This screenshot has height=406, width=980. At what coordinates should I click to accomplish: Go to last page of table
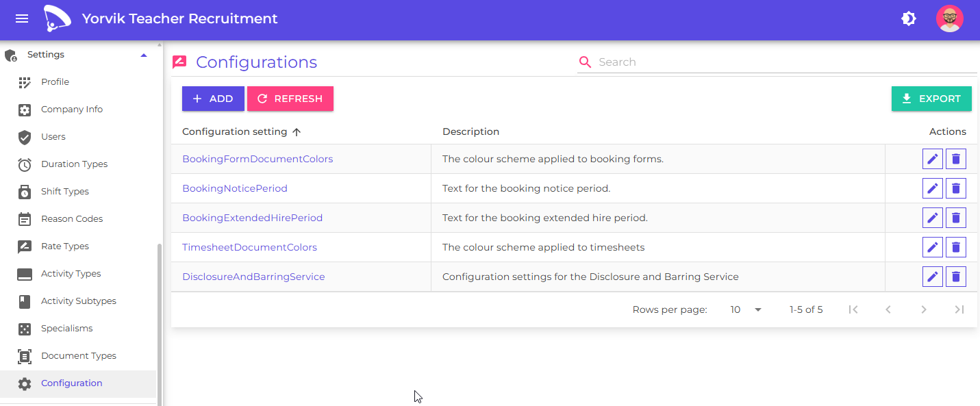(959, 309)
